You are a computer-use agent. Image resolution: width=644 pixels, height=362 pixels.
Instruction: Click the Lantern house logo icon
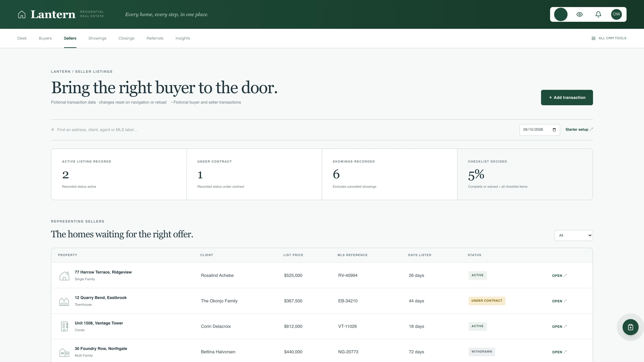click(22, 14)
